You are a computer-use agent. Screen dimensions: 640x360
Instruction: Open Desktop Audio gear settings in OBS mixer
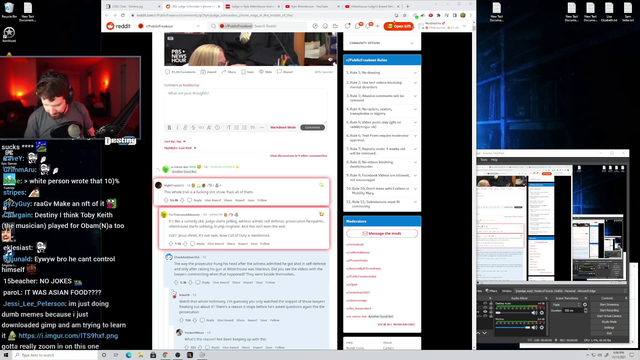542,313
